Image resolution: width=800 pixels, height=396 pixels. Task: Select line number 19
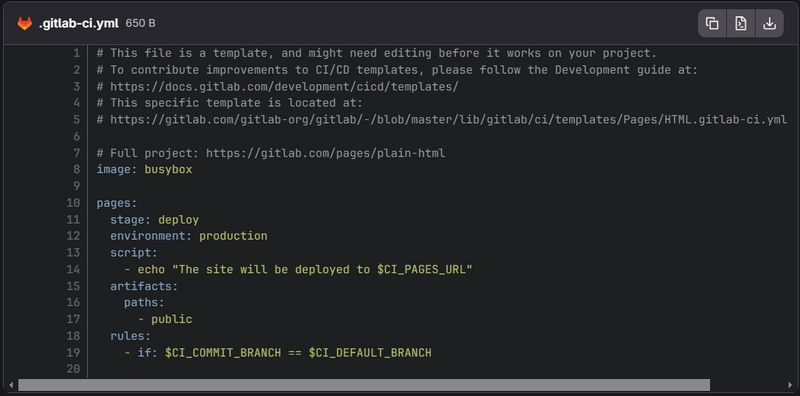(x=73, y=353)
